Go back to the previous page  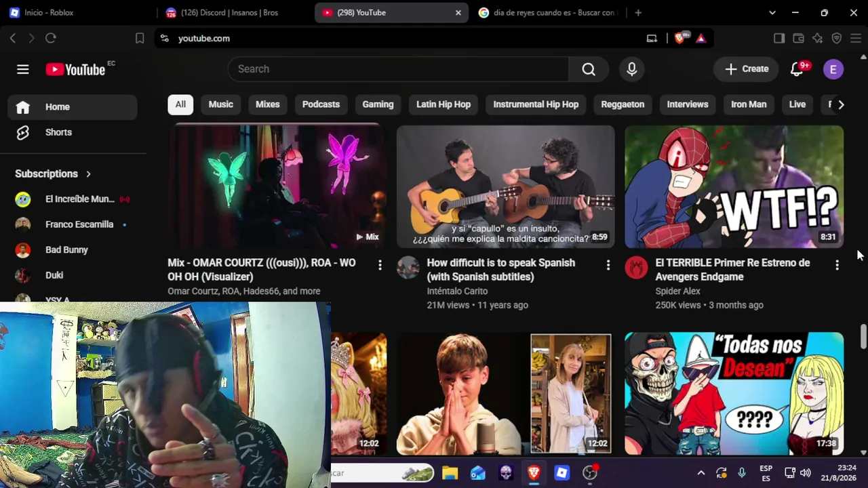click(x=13, y=39)
